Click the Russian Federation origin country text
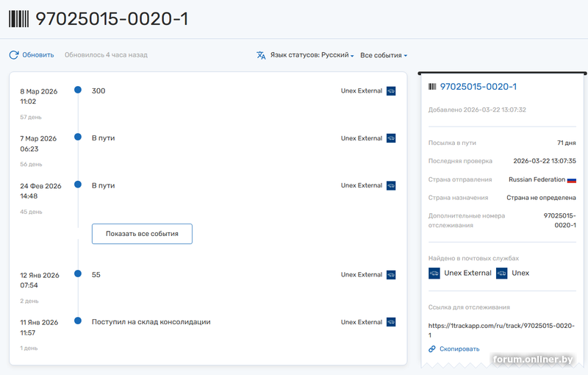The height and width of the screenshot is (375, 588). pyautogui.click(x=537, y=179)
